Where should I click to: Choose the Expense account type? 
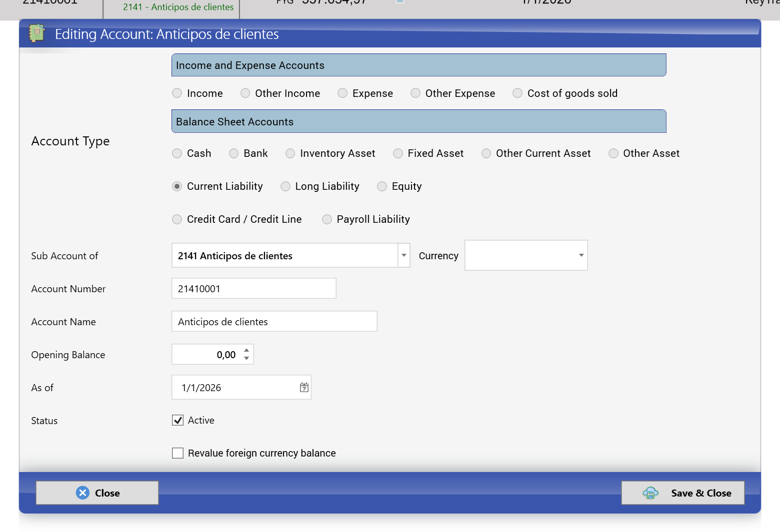pos(342,93)
